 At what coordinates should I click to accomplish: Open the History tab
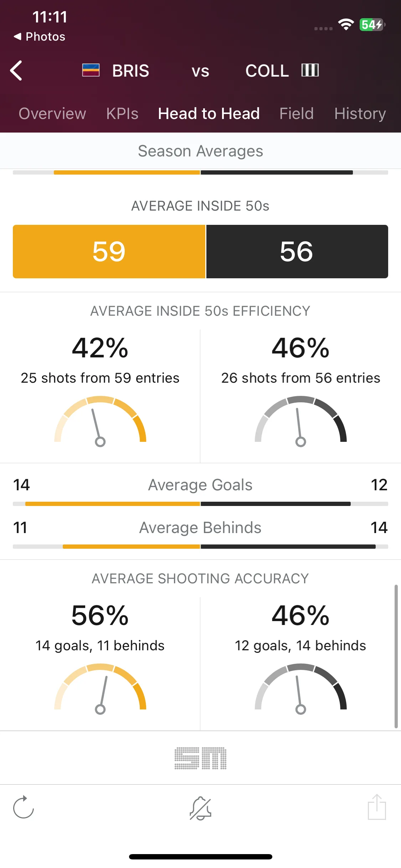tap(360, 114)
